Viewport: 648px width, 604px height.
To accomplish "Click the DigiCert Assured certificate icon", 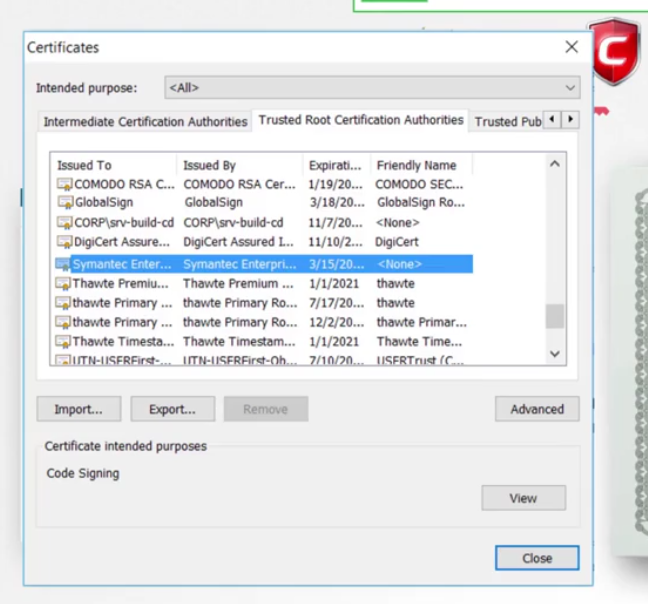I will pos(64,242).
